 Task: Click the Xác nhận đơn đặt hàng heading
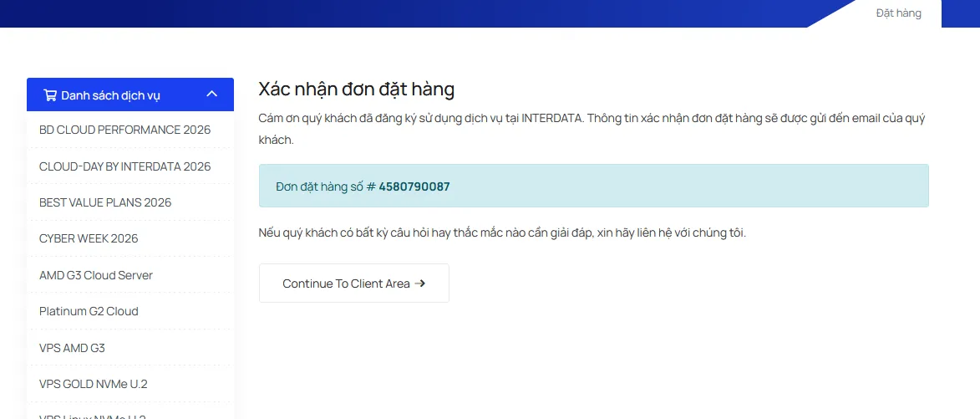pyautogui.click(x=356, y=89)
